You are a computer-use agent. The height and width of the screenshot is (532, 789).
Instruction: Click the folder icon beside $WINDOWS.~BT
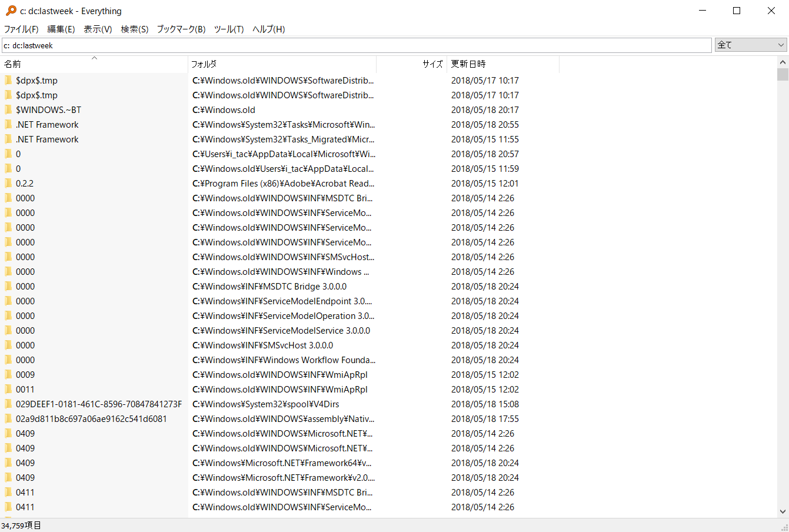click(x=8, y=109)
